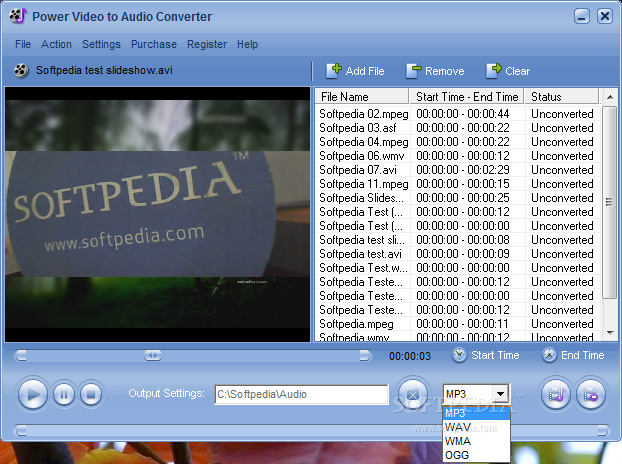622x464 pixels.
Task: Clear the file list
Action: [508, 71]
